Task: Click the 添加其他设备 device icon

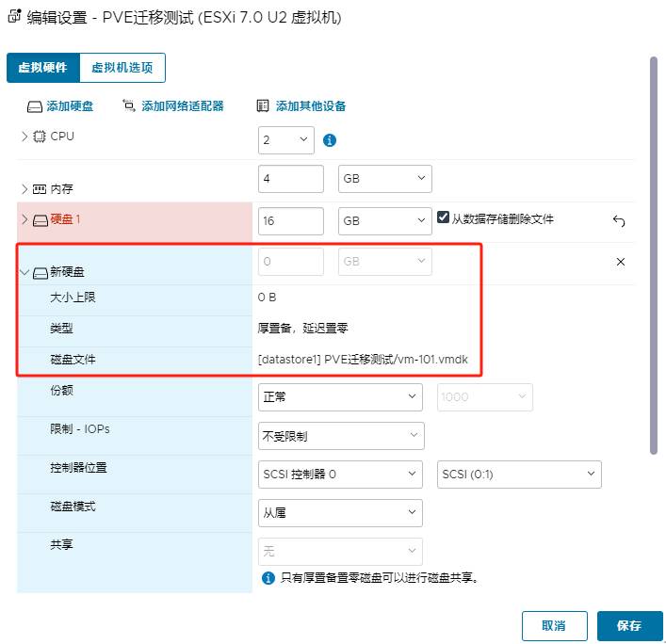Action: [x=263, y=106]
